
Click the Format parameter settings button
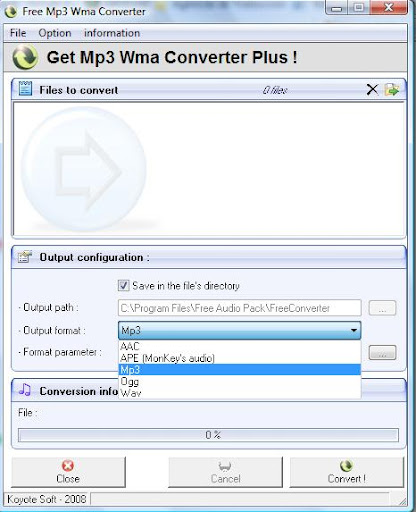pos(382,352)
